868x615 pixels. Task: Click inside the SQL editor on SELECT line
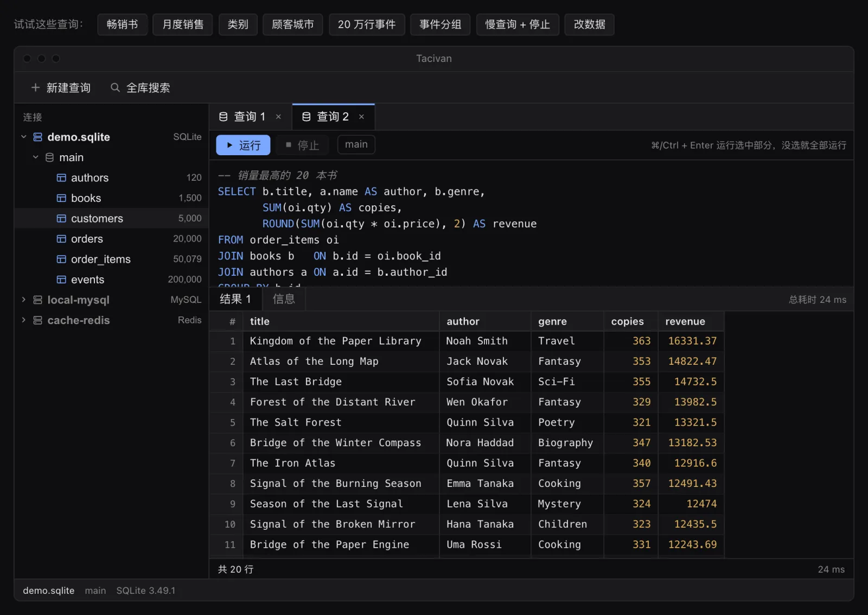click(x=352, y=192)
